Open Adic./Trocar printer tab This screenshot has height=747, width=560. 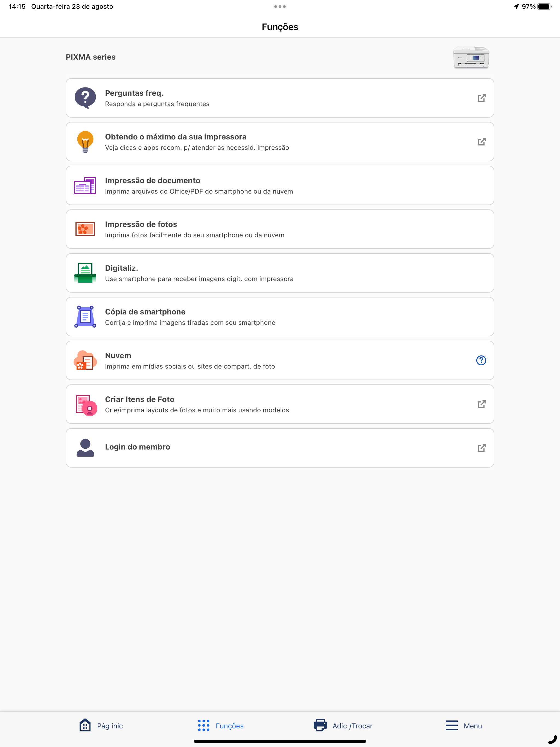(x=343, y=725)
